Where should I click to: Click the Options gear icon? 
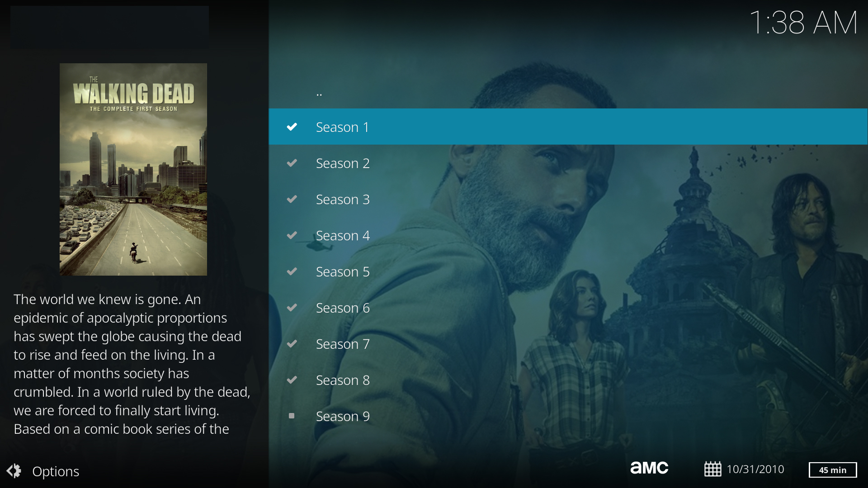(14, 471)
